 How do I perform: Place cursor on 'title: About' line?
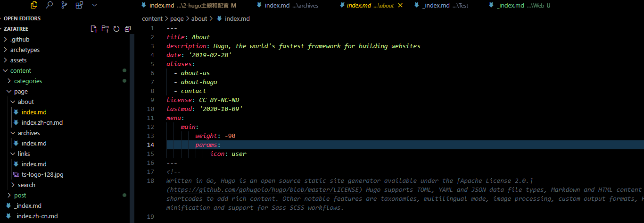coord(188,37)
